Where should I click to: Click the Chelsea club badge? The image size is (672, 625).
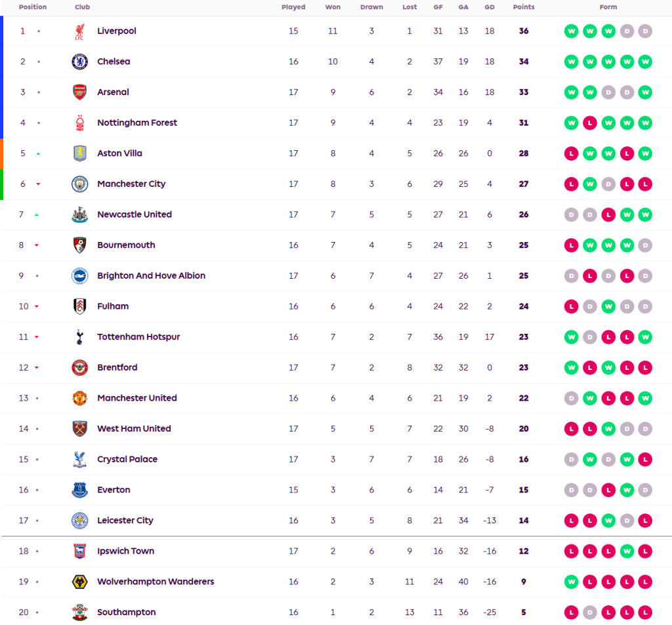pyautogui.click(x=79, y=62)
